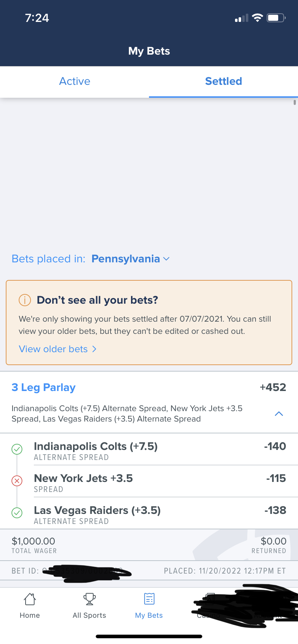This screenshot has width=298, height=644.
Task: Switch to the Active tab
Action: 74,81
